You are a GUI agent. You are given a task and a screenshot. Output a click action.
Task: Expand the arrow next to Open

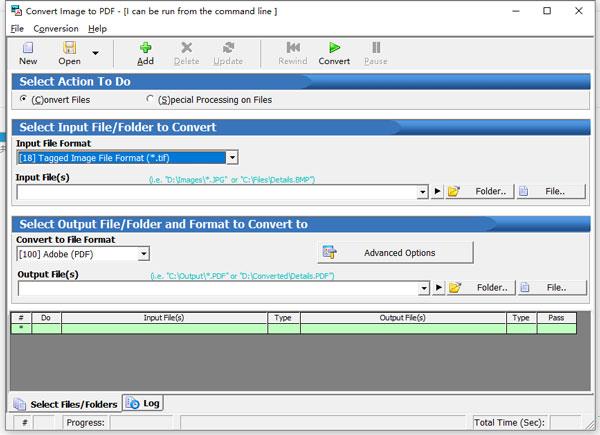tap(95, 53)
